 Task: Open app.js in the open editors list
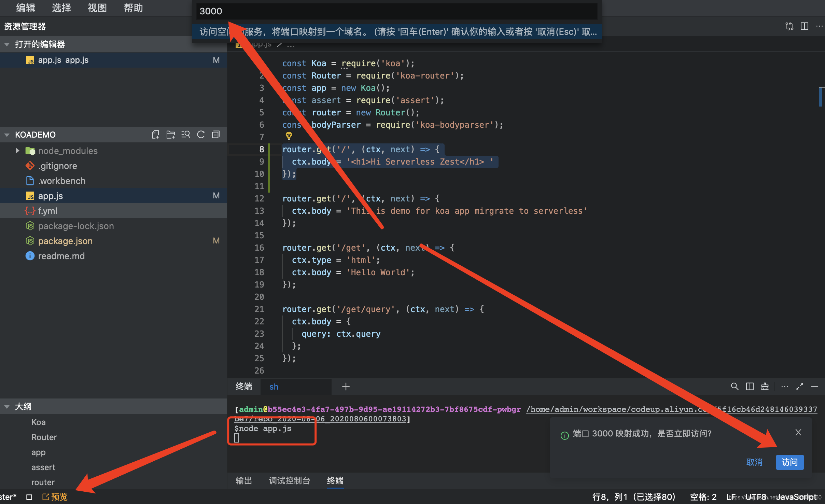tap(113, 60)
